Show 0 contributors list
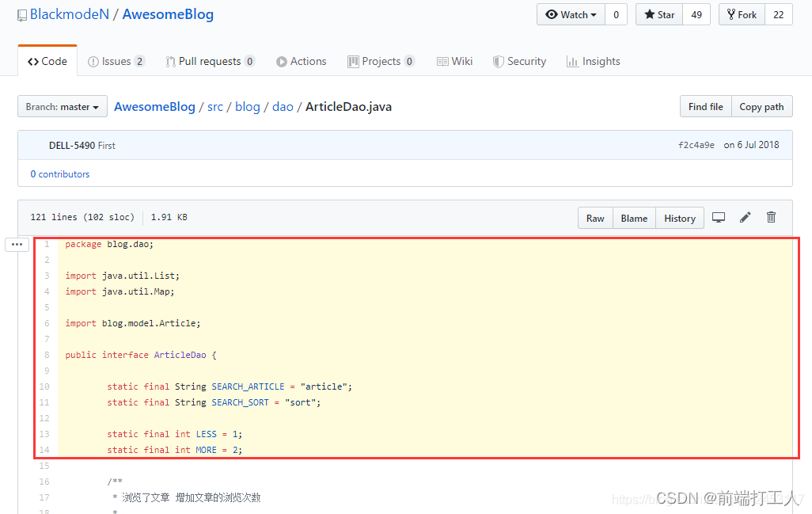The image size is (812, 514). (60, 174)
